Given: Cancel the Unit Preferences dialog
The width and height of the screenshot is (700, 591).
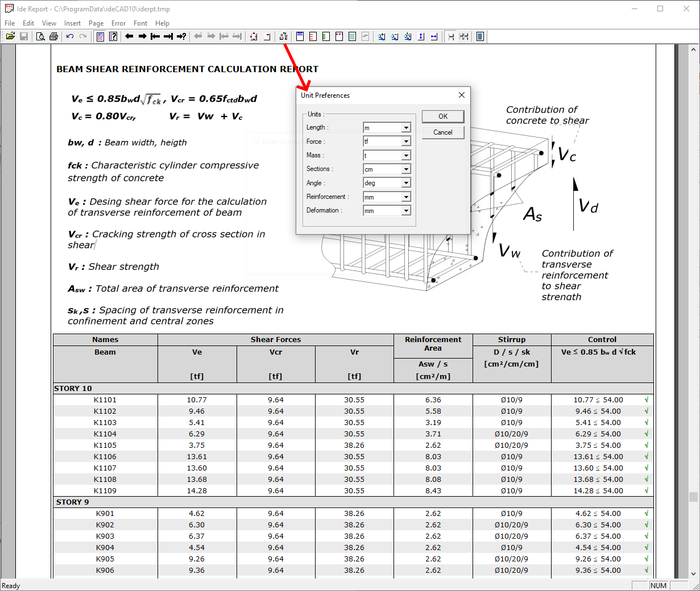Looking at the screenshot, I should coord(443,132).
